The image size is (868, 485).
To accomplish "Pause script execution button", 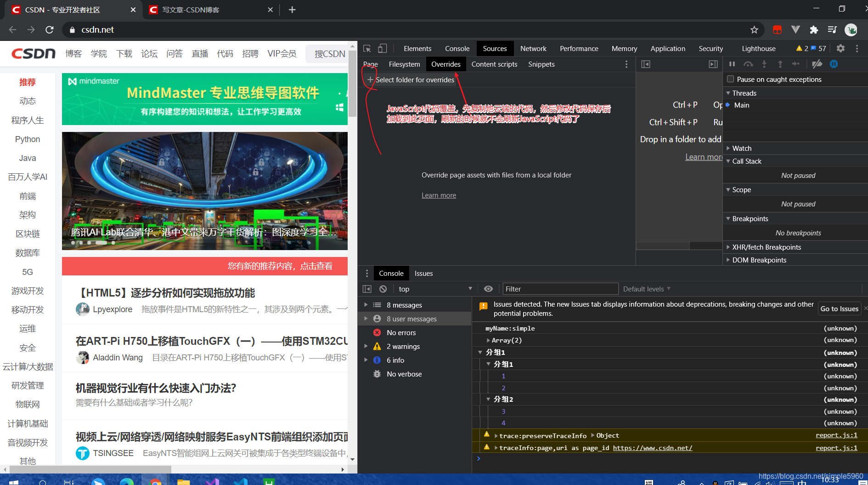I will [732, 64].
